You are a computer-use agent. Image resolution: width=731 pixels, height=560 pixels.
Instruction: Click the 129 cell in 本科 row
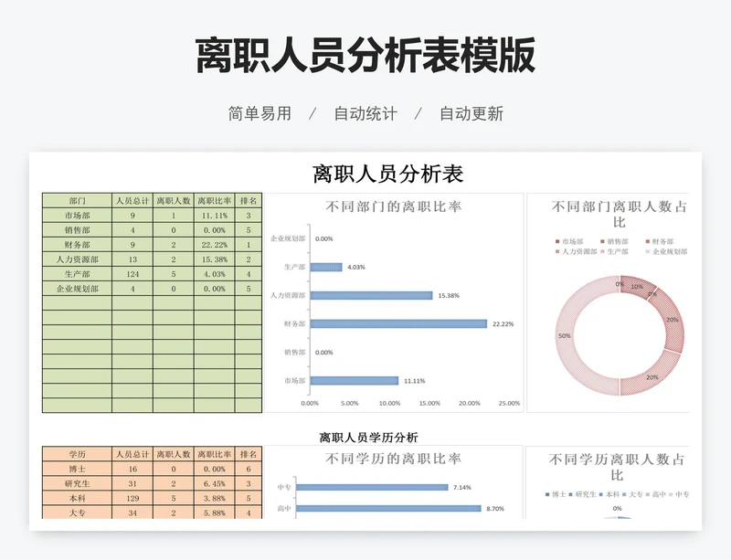pos(132,498)
